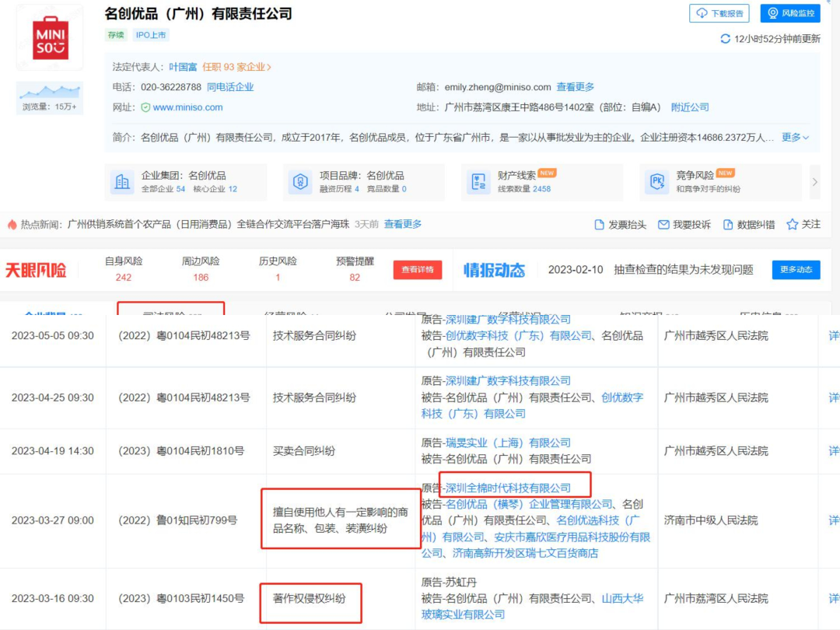Click the refresh update icon
Image resolution: width=840 pixels, height=630 pixels.
tap(726, 39)
